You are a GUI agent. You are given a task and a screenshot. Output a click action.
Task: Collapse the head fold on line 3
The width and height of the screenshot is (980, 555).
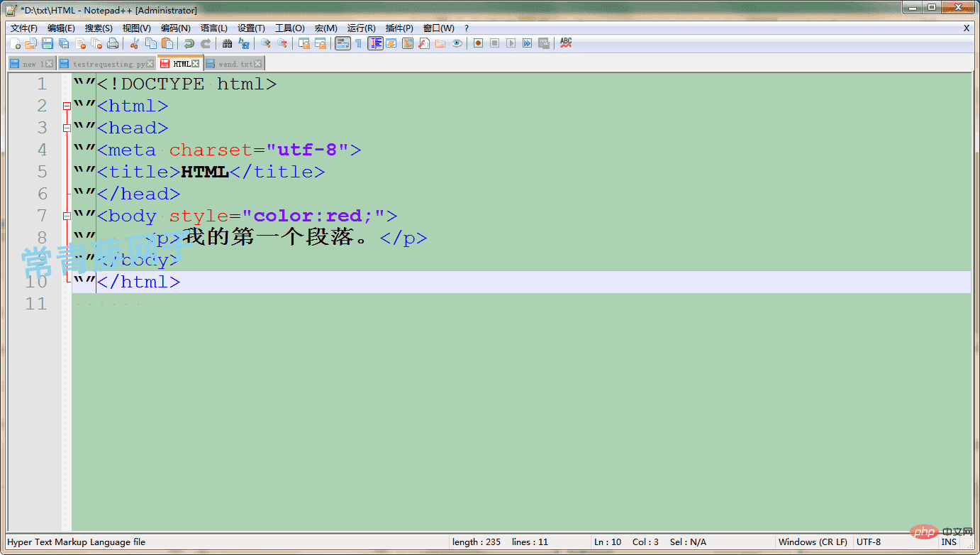[67, 128]
